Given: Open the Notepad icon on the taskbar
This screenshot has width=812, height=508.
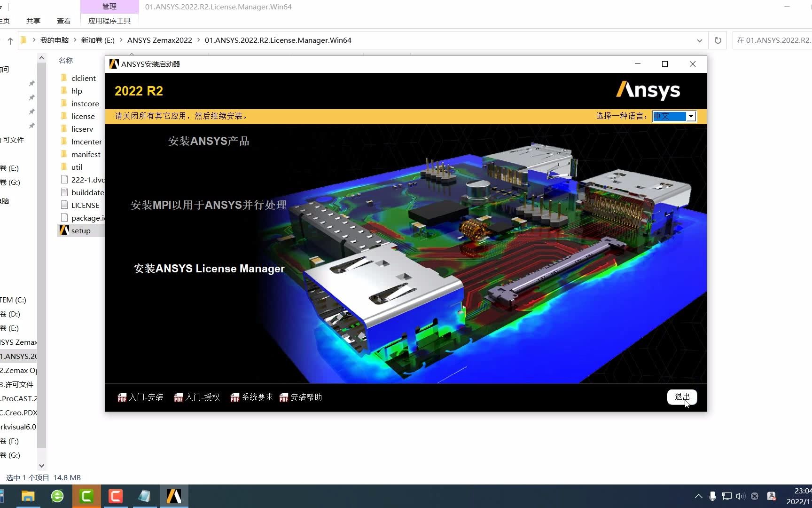Looking at the screenshot, I should coord(144,496).
